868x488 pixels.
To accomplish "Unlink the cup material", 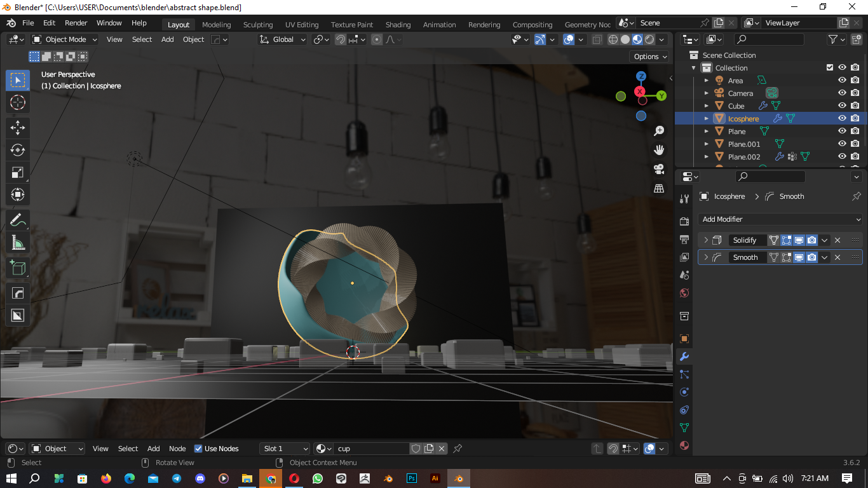I will pyautogui.click(x=442, y=449).
